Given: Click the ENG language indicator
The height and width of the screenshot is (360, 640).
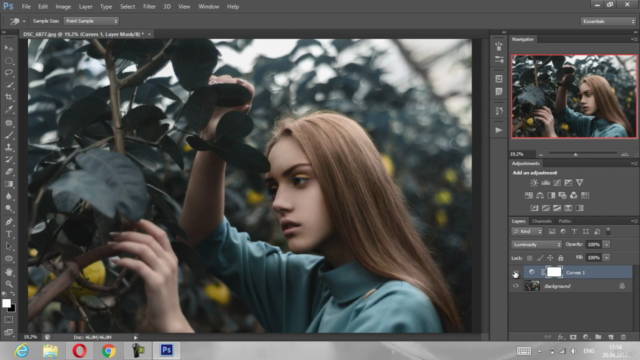Looking at the screenshot, I should [589, 351].
